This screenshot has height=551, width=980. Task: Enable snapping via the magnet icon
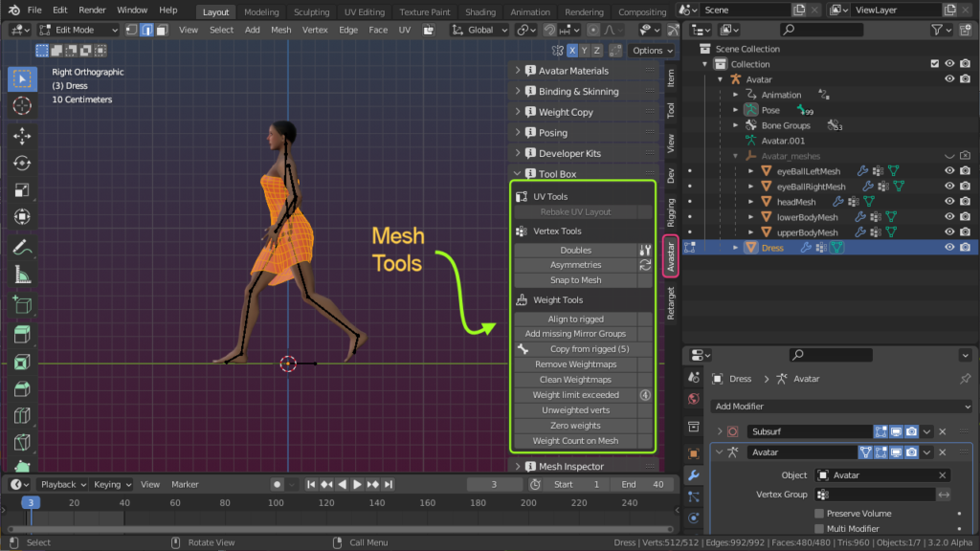pos(550,30)
